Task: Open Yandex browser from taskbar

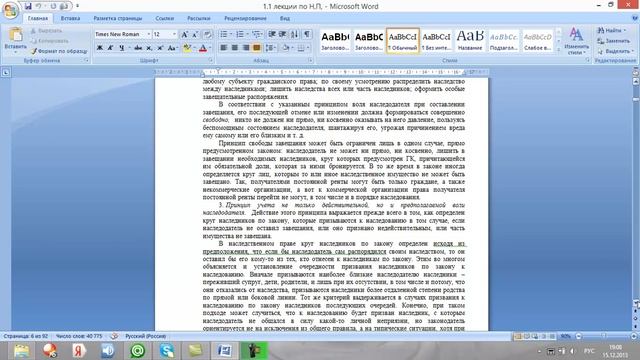Action: (79, 351)
